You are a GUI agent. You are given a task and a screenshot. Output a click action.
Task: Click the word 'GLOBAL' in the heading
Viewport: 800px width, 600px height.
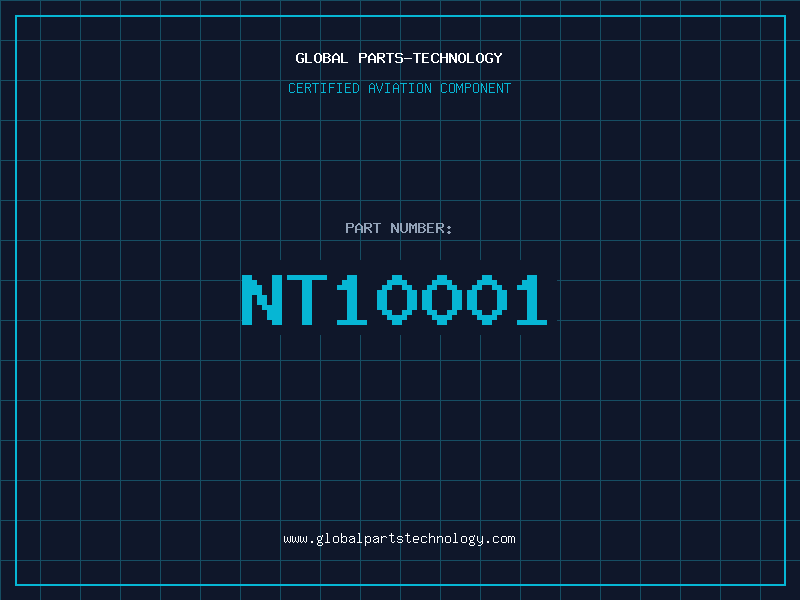pos(322,58)
